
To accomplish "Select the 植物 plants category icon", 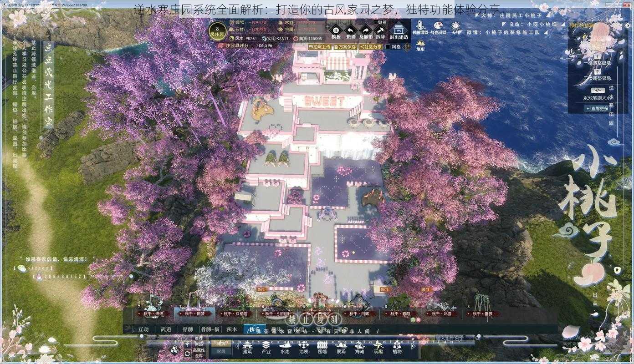I will coord(397,348).
